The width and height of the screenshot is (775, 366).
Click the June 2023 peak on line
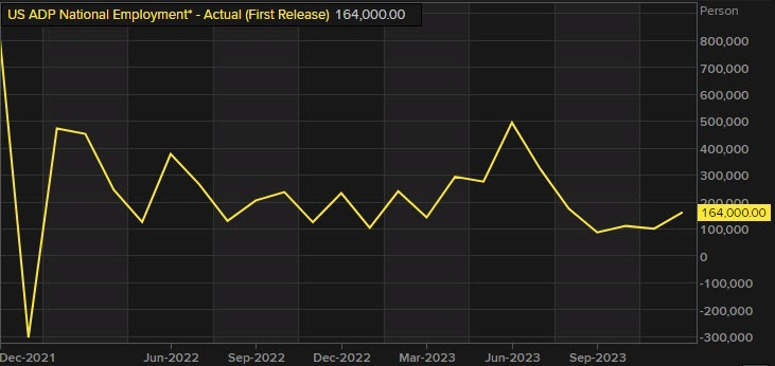tap(512, 122)
